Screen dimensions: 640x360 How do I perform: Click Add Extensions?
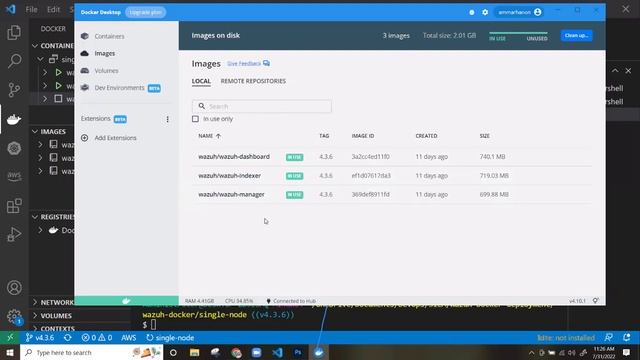[116, 138]
